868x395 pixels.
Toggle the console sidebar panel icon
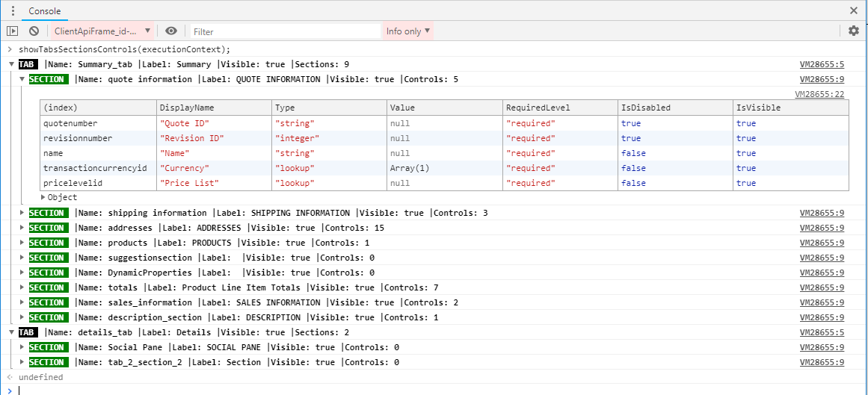[12, 31]
